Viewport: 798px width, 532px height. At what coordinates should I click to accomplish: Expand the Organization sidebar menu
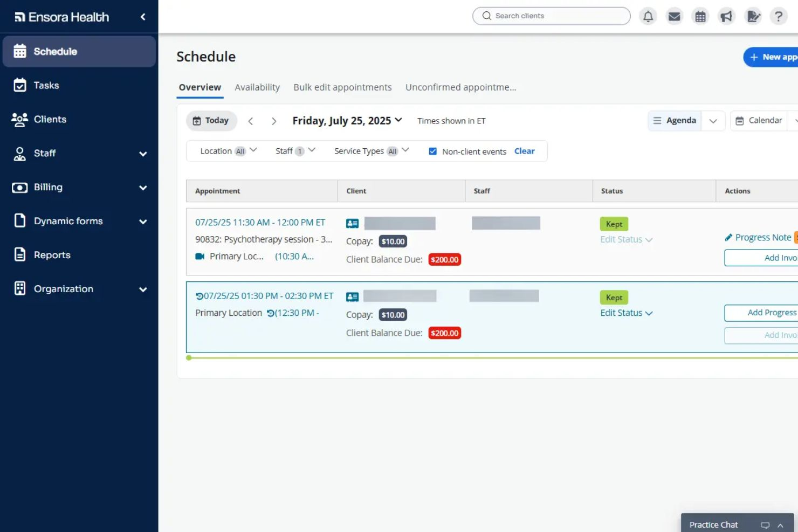143,289
